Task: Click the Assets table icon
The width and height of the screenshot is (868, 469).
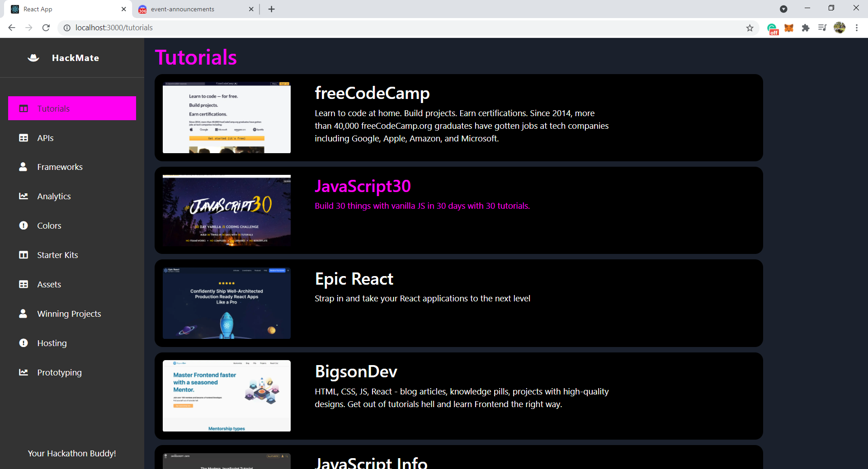Action: pyautogui.click(x=24, y=284)
